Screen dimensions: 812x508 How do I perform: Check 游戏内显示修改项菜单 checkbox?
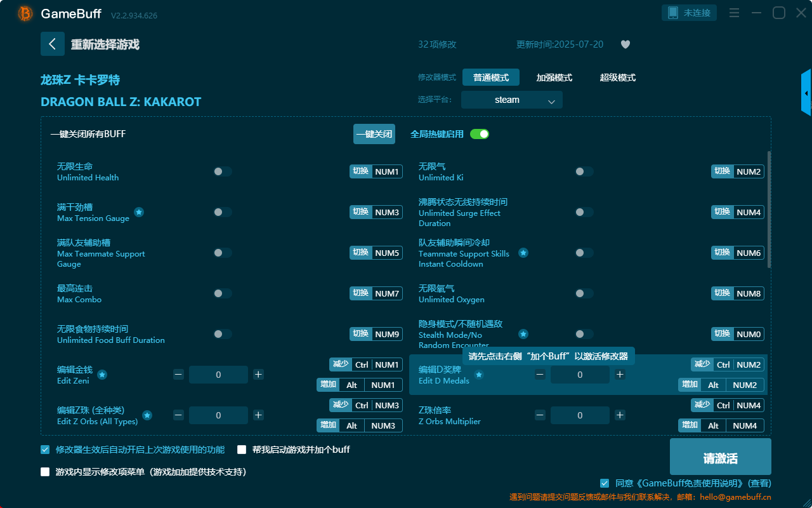(45, 472)
